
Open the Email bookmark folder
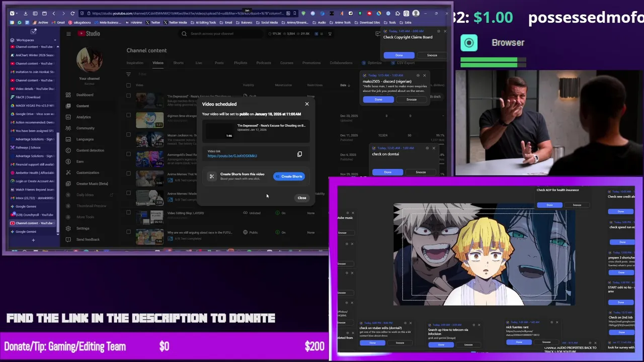click(x=226, y=23)
